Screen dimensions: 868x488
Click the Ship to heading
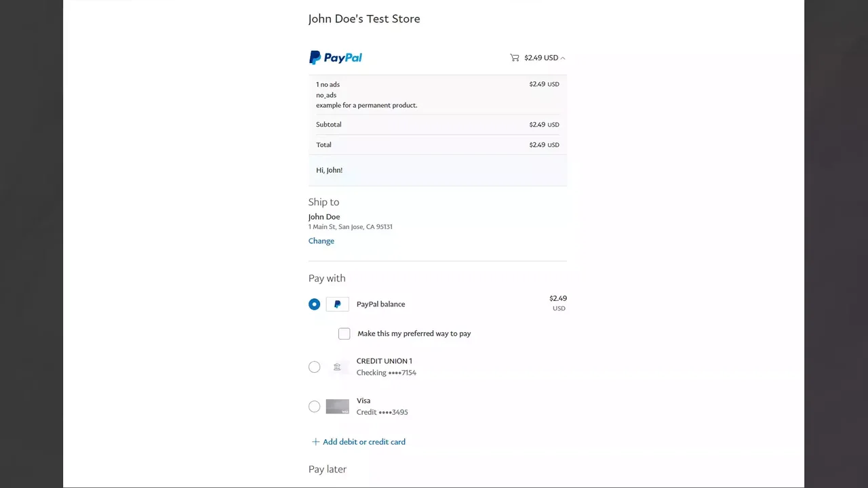(323, 202)
